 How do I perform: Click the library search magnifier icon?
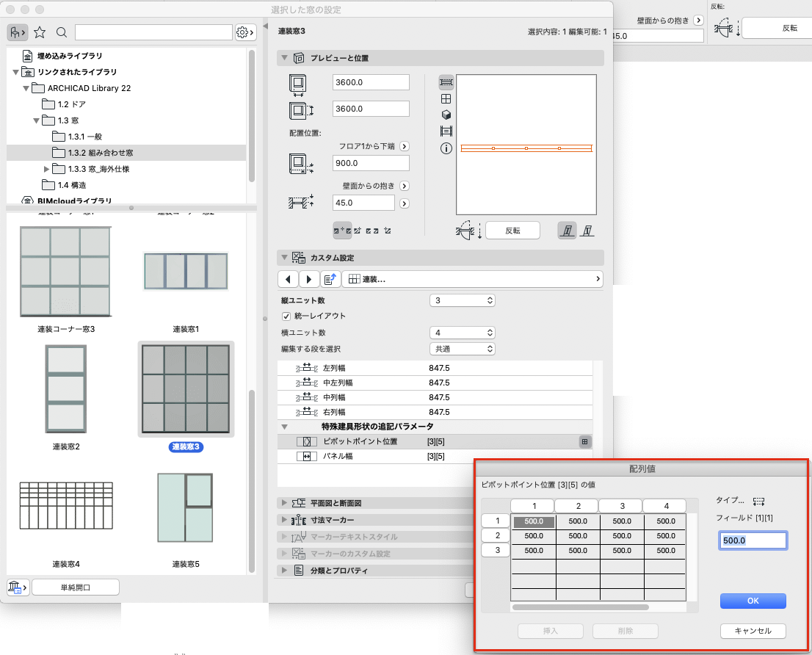pos(61,32)
